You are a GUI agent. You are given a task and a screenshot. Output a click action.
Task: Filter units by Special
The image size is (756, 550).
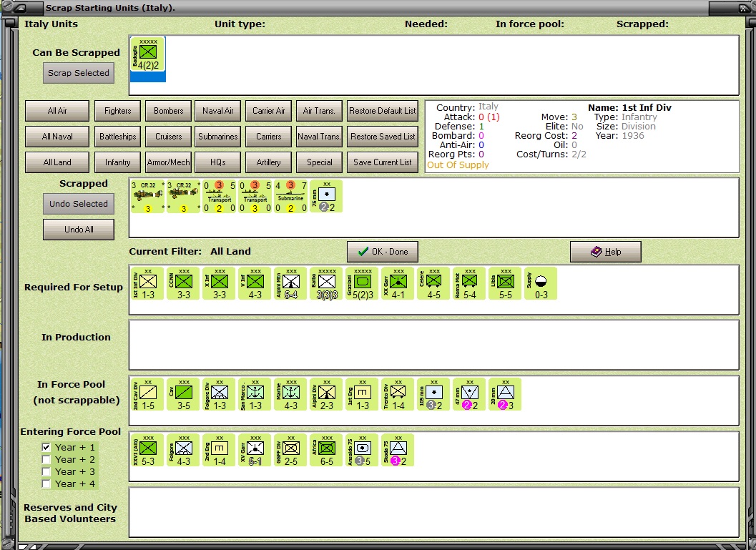tap(319, 162)
